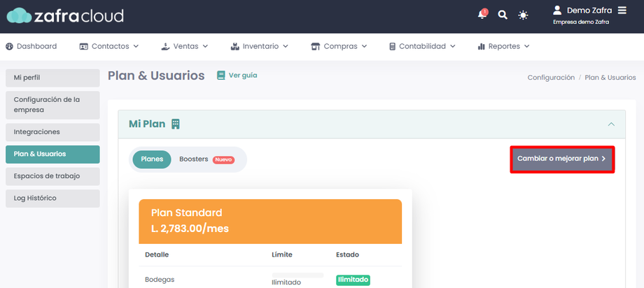The height and width of the screenshot is (288, 644).
Task: Click the Demo Zafra user name
Action: coord(589,10)
